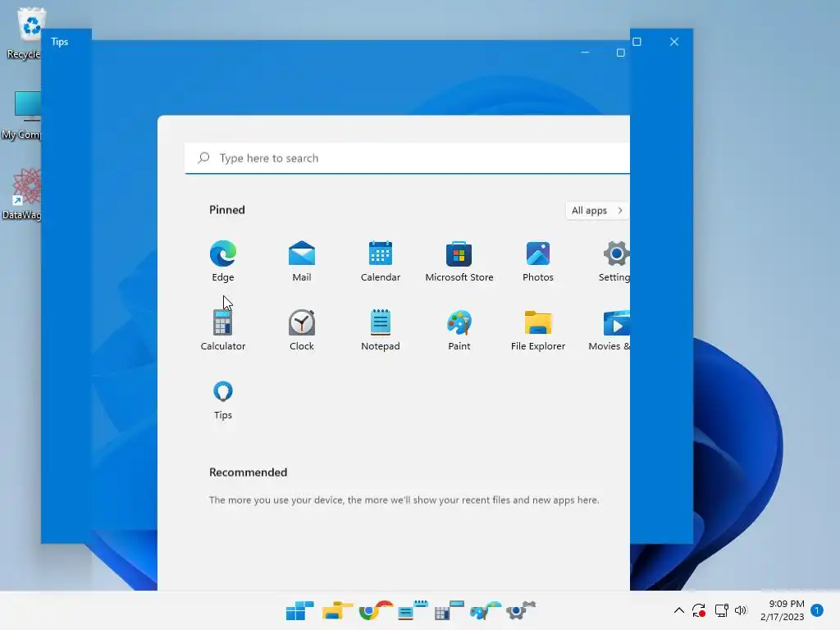Click the All apps button
The height and width of the screenshot is (630, 840).
[x=597, y=210]
